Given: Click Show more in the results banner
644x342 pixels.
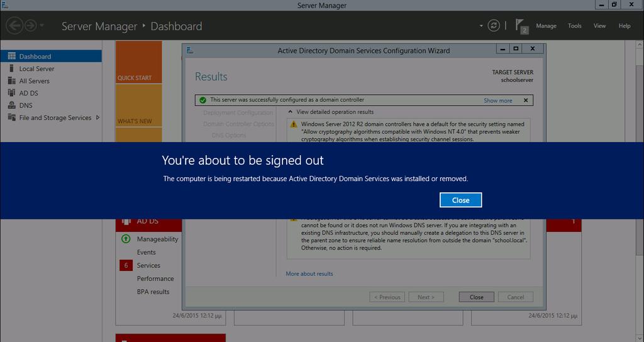Looking at the screenshot, I should tap(498, 100).
